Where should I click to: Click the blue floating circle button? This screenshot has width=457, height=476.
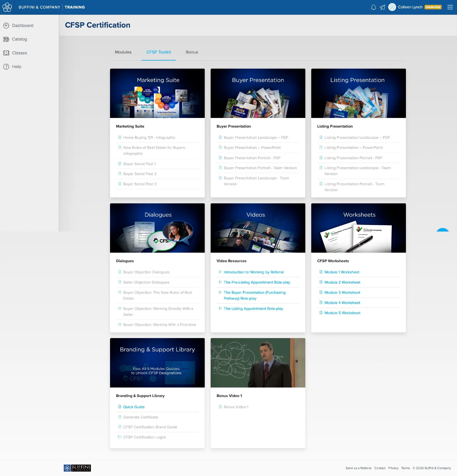pyautogui.click(x=443, y=230)
